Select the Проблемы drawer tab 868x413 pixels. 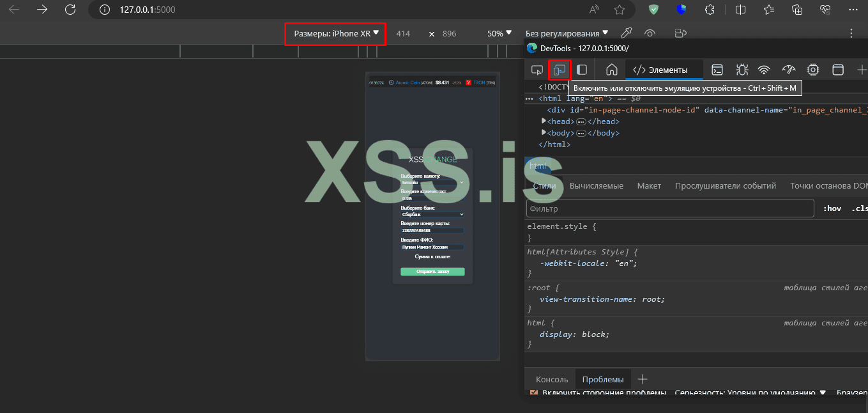click(x=603, y=380)
